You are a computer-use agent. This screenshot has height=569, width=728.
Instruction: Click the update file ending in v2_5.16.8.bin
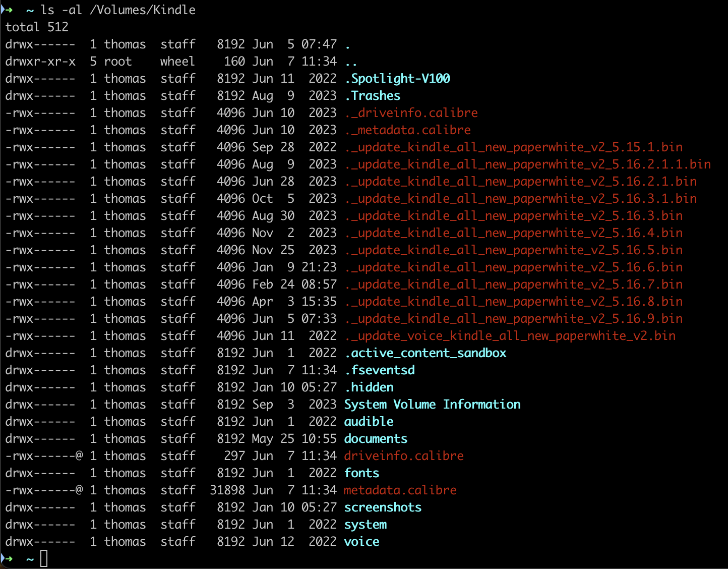514,302
